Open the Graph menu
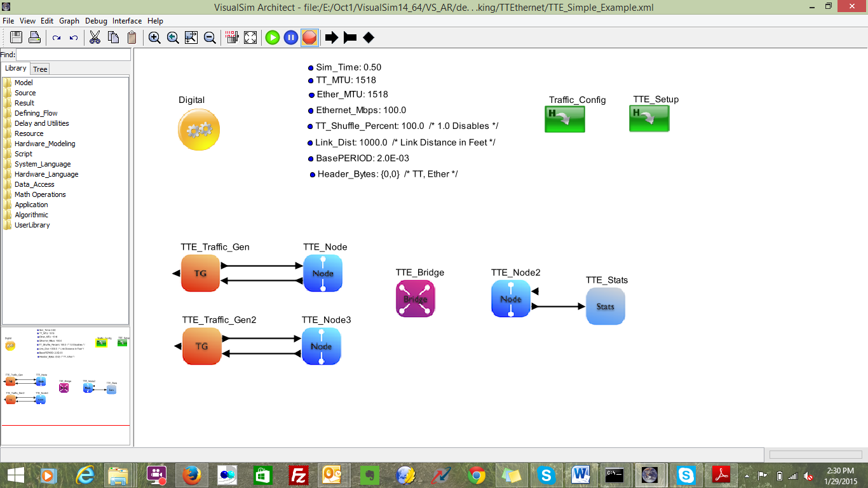 pos(69,21)
